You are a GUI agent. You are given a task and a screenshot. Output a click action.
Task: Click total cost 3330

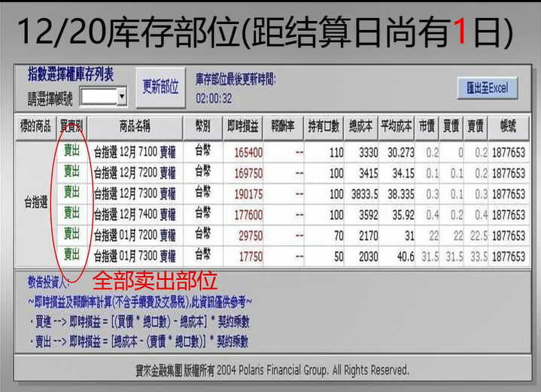click(369, 153)
